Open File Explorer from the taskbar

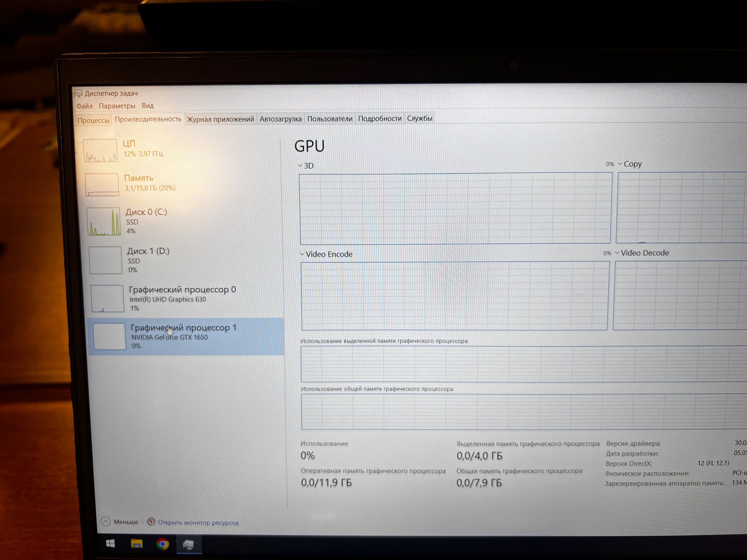point(137,544)
